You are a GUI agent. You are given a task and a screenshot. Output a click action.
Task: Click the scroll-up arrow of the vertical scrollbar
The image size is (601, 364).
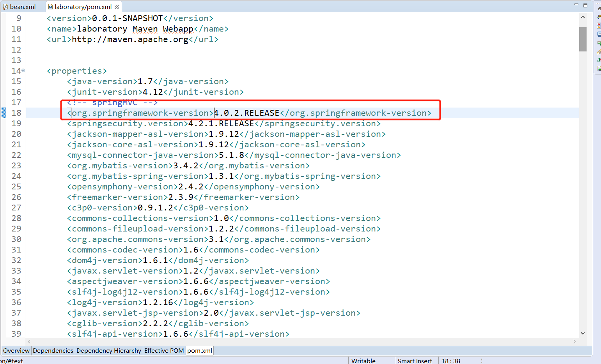pyautogui.click(x=583, y=17)
